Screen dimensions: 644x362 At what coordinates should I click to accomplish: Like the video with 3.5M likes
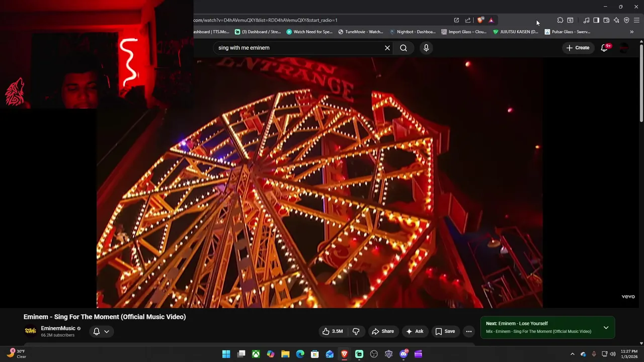coord(332,331)
